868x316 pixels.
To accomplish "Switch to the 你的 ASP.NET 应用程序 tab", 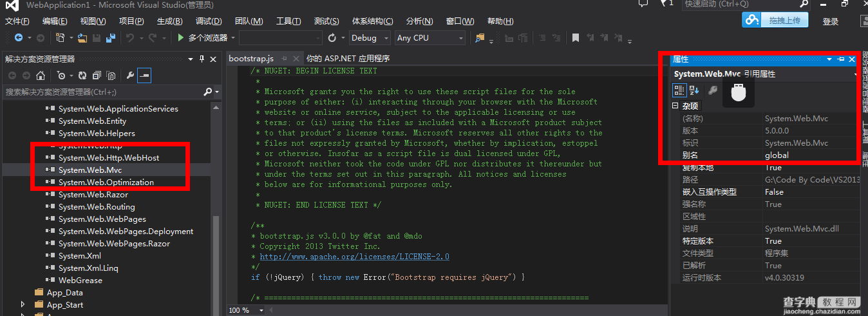I will (348, 58).
